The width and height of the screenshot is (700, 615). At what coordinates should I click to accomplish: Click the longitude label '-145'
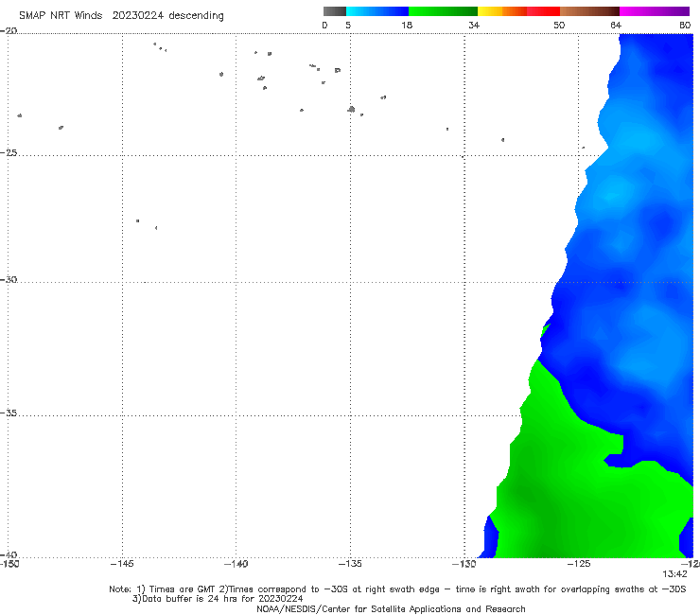coord(122,564)
